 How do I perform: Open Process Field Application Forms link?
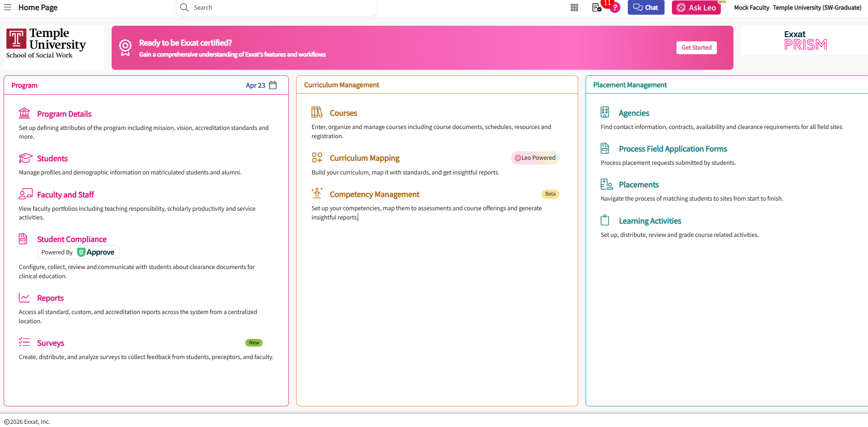(x=673, y=149)
